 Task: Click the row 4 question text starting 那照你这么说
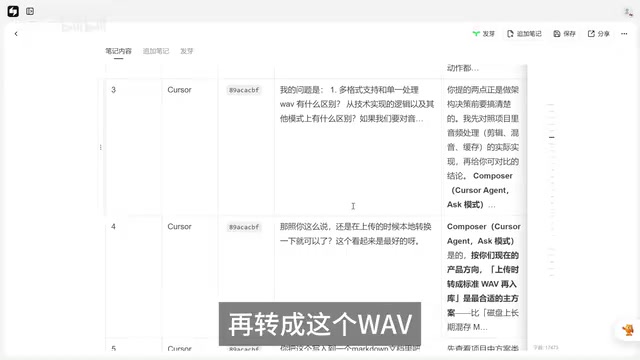click(x=356, y=234)
